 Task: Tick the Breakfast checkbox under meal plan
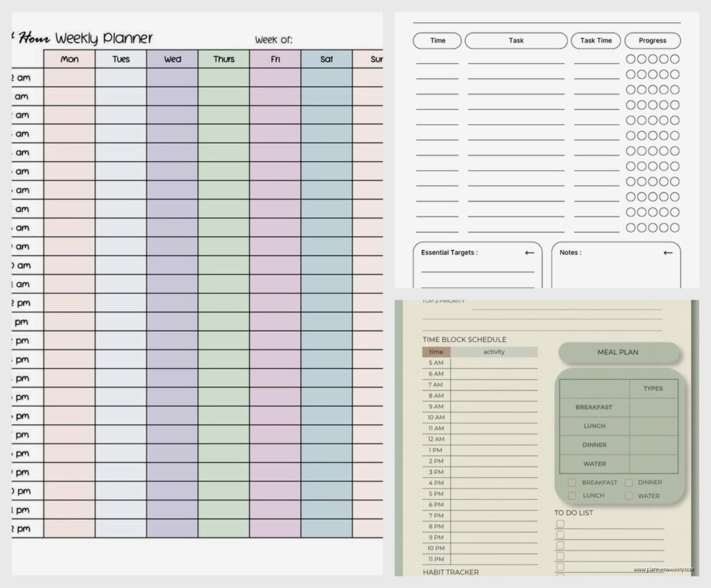click(x=571, y=482)
